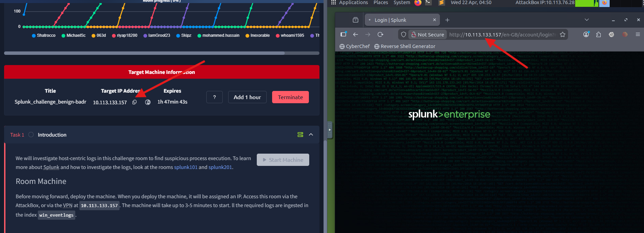Click the red-brown extension icon in toolbar
The image size is (644, 233).
pos(625,34)
